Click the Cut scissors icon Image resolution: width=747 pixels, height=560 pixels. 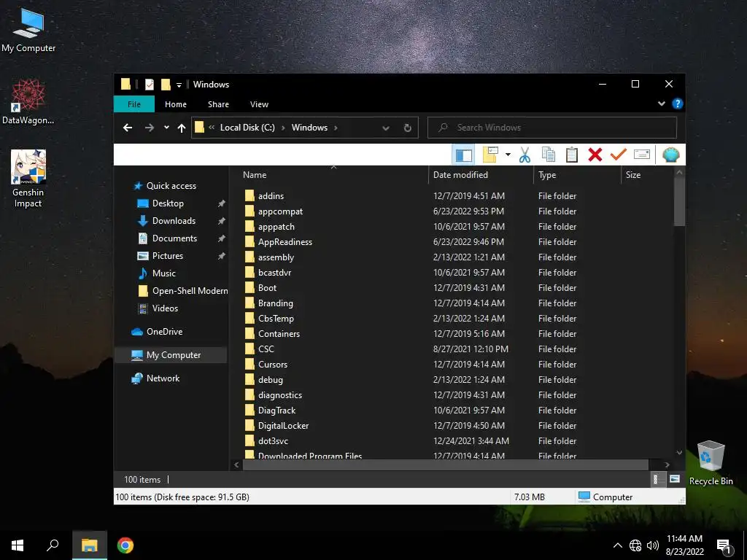click(525, 155)
